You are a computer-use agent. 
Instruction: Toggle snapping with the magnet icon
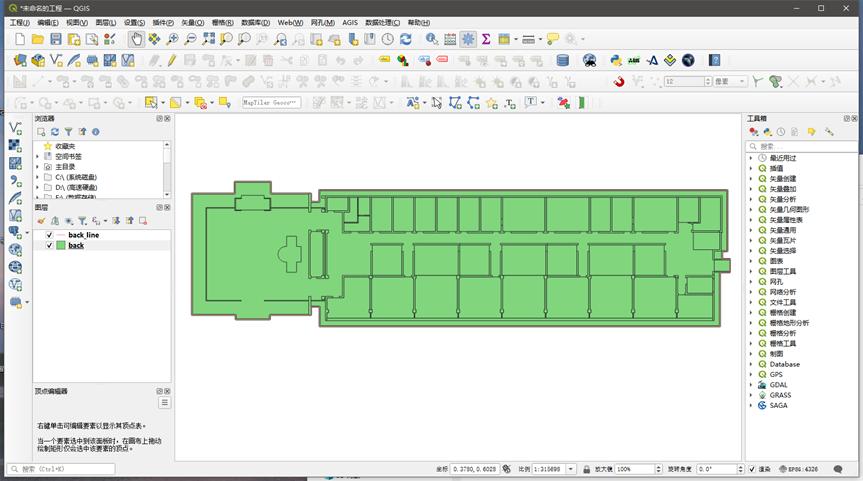619,82
